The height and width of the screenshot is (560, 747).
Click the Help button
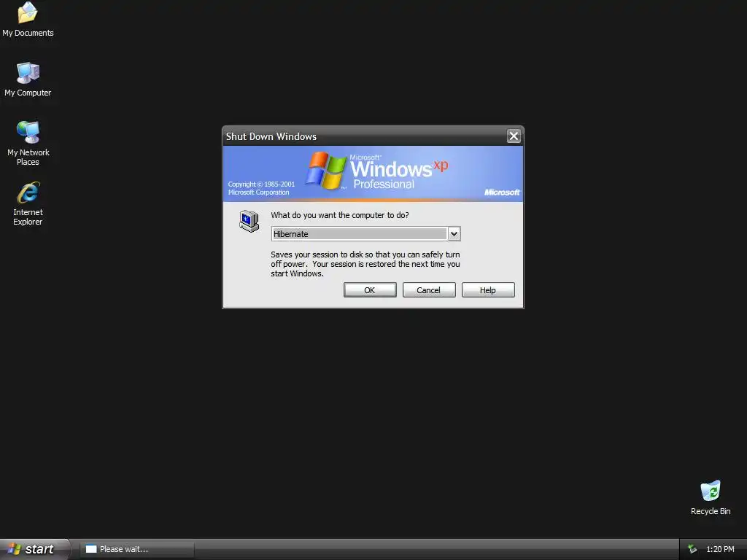coord(488,290)
